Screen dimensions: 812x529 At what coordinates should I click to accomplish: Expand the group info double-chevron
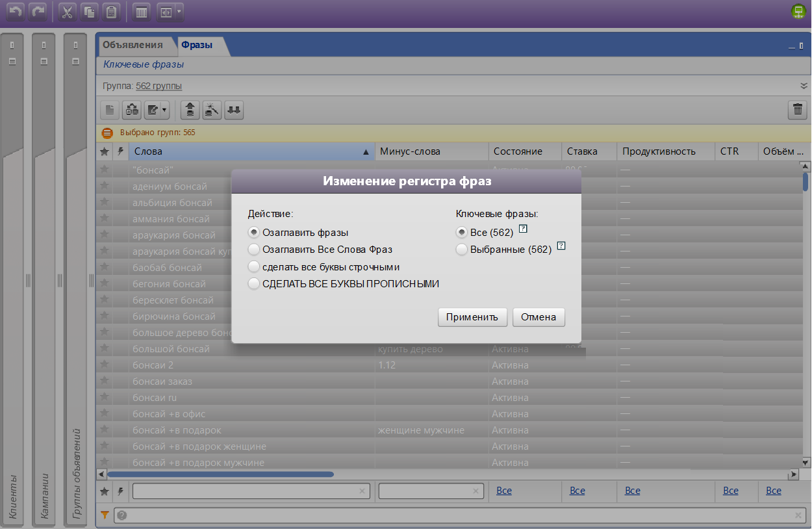(x=804, y=86)
